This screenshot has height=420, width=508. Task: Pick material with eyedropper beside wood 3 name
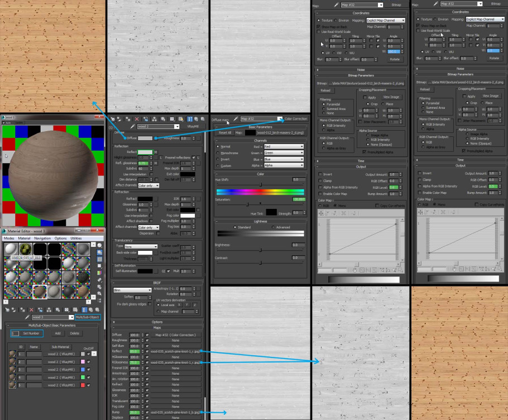pos(27,317)
